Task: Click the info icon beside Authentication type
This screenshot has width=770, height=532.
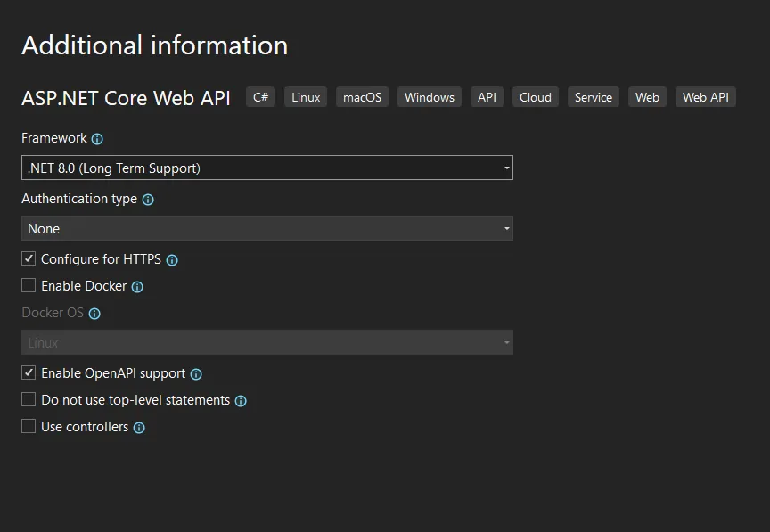Action: (148, 199)
